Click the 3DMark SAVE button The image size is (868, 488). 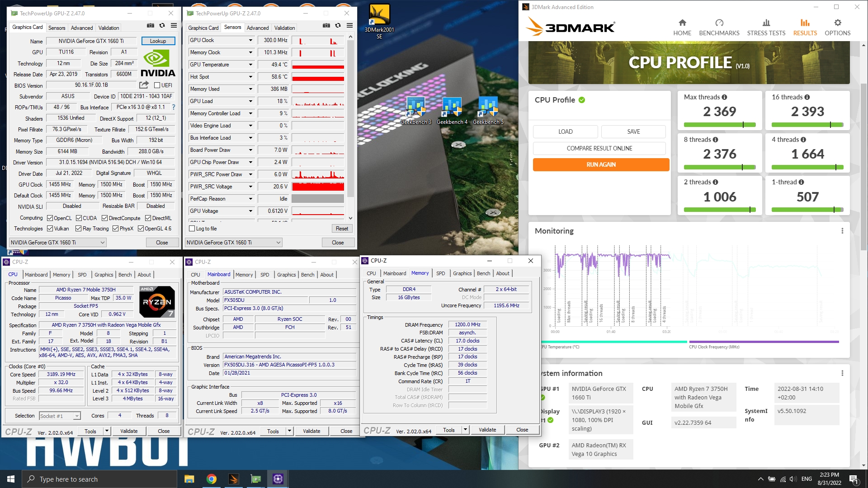(633, 131)
